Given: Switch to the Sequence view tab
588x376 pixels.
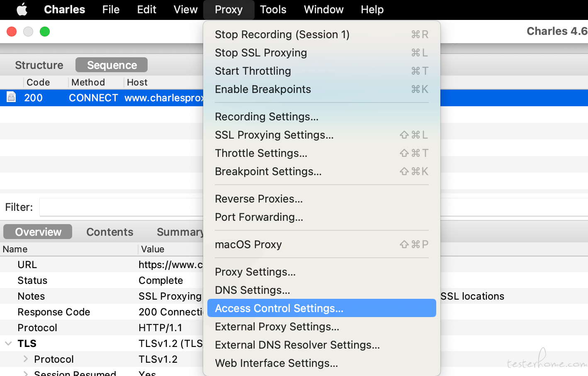Looking at the screenshot, I should point(112,65).
